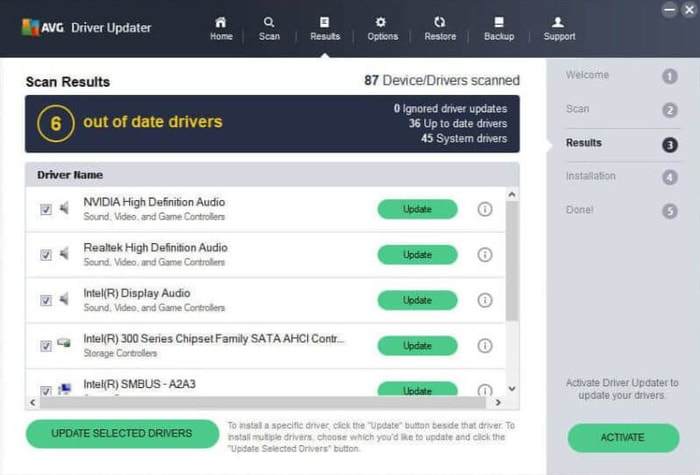Switch to the Results tab label
Image resolution: width=700 pixels, height=475 pixels.
tap(325, 37)
